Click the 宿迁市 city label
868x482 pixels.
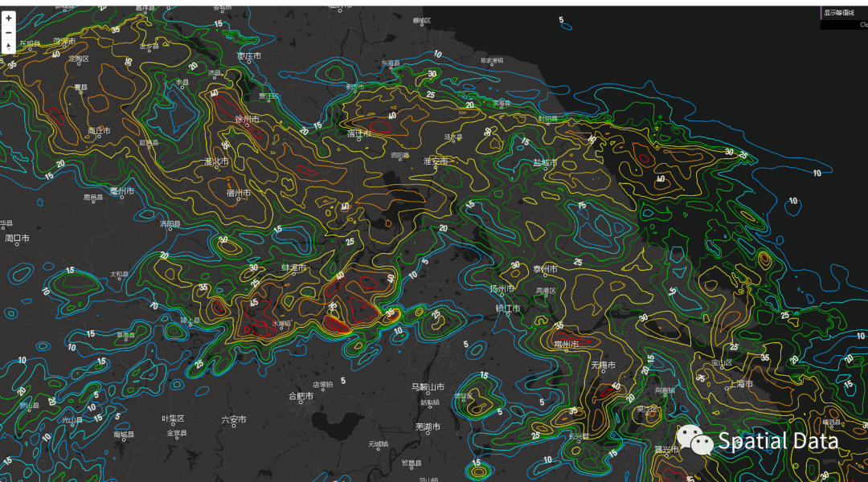coord(358,134)
